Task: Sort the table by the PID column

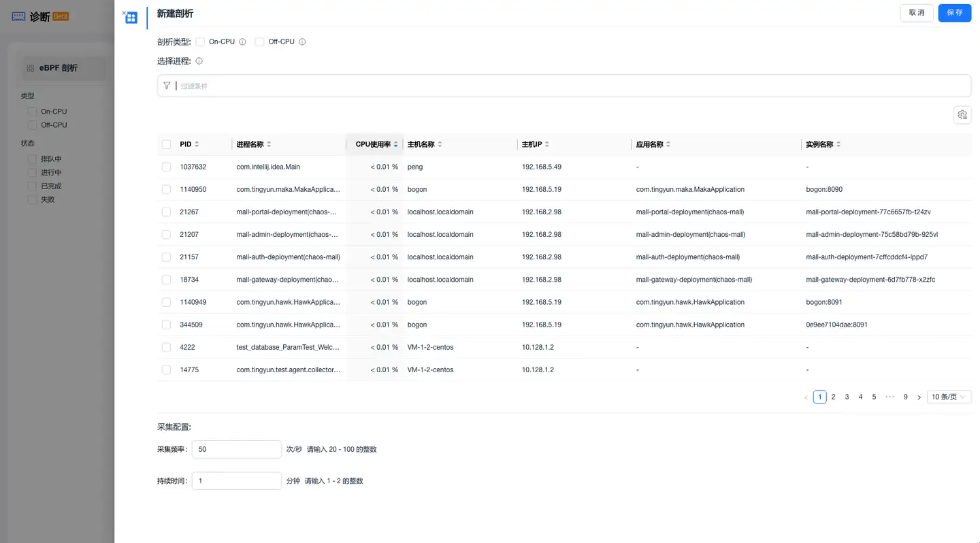Action: (197, 144)
